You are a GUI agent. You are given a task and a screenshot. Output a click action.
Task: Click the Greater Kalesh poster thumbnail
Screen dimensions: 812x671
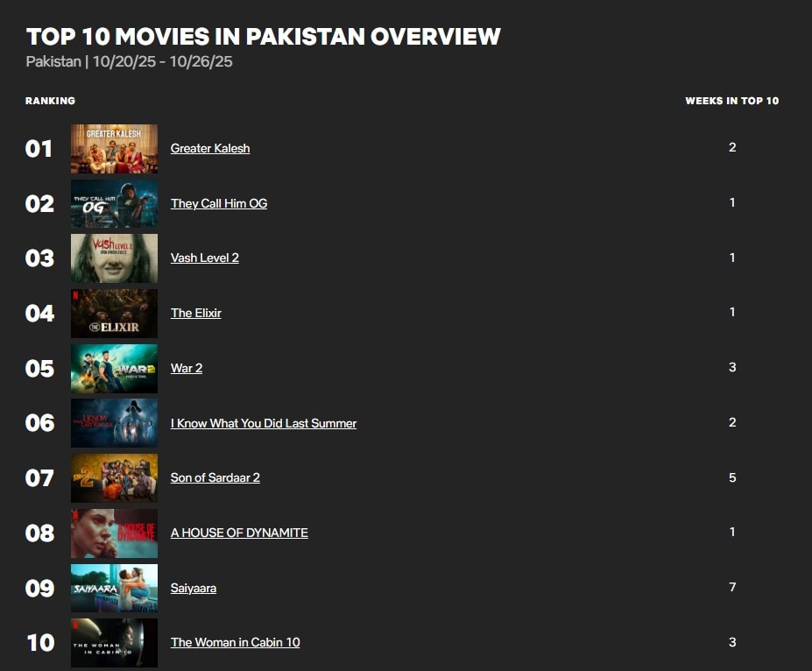tap(114, 149)
